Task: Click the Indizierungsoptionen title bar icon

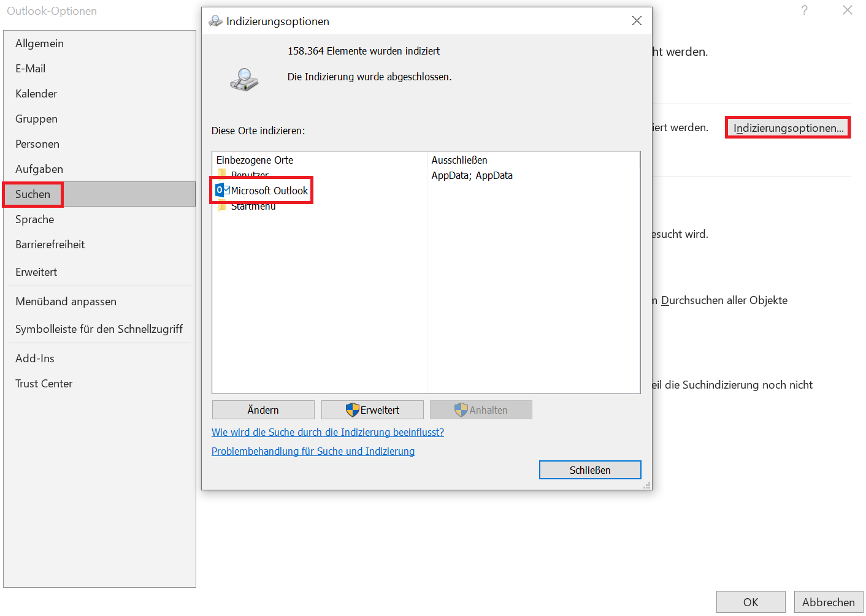Action: click(x=215, y=21)
